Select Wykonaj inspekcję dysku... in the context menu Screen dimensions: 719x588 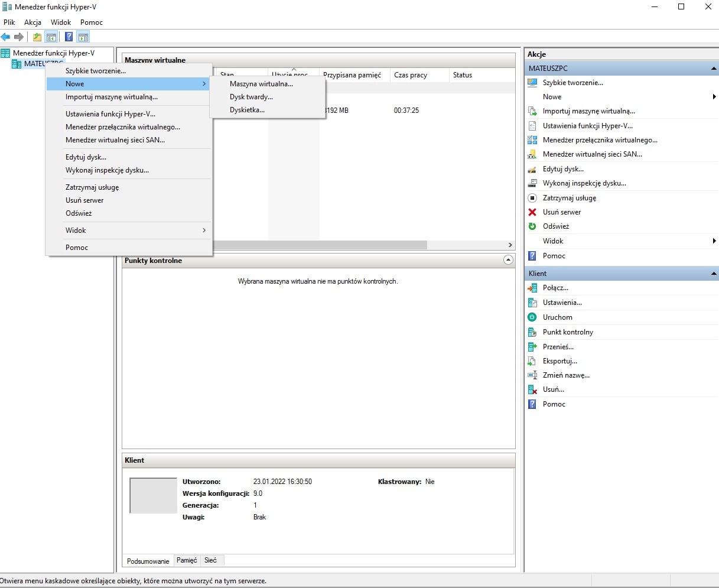point(129,170)
